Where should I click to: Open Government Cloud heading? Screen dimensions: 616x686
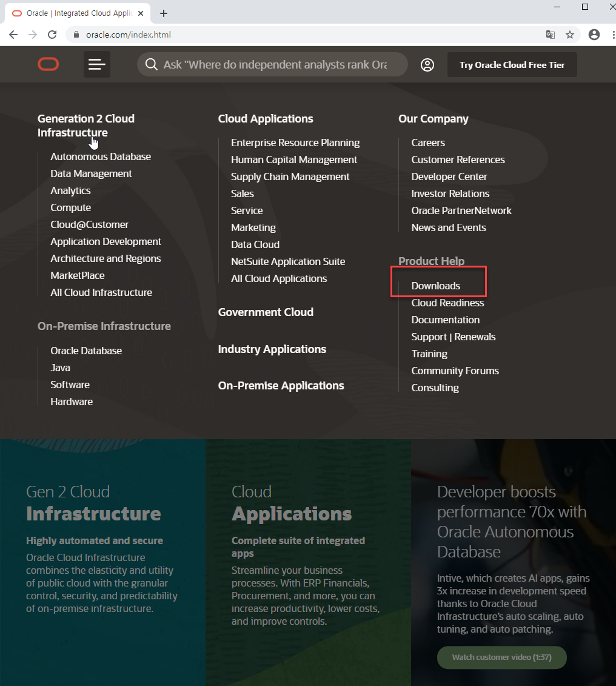coord(266,312)
